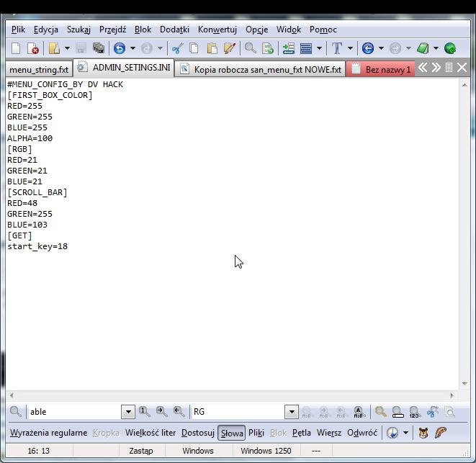This screenshot has width=476, height=463.
Task: Click the indent lines icon with green arrows
Action: pos(288,48)
